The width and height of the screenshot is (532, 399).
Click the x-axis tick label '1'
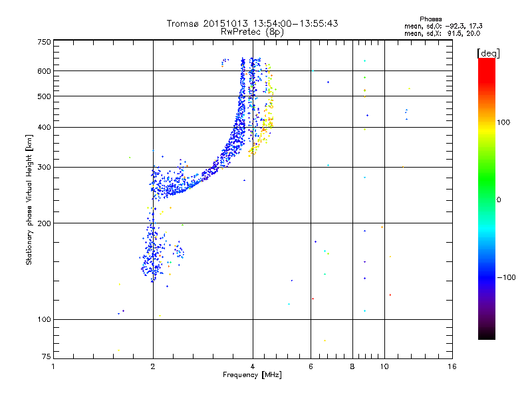click(53, 366)
